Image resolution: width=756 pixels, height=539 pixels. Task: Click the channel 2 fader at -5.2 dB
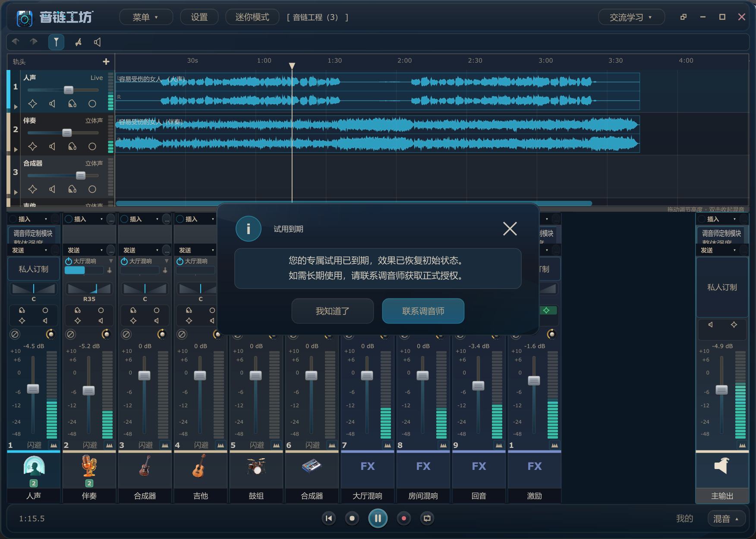coord(88,390)
